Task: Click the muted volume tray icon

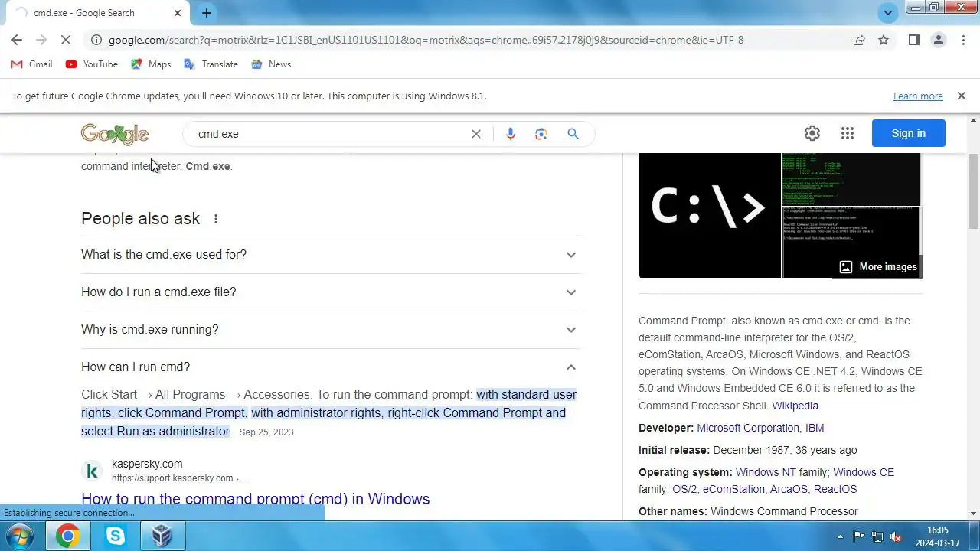Action: [x=896, y=536]
